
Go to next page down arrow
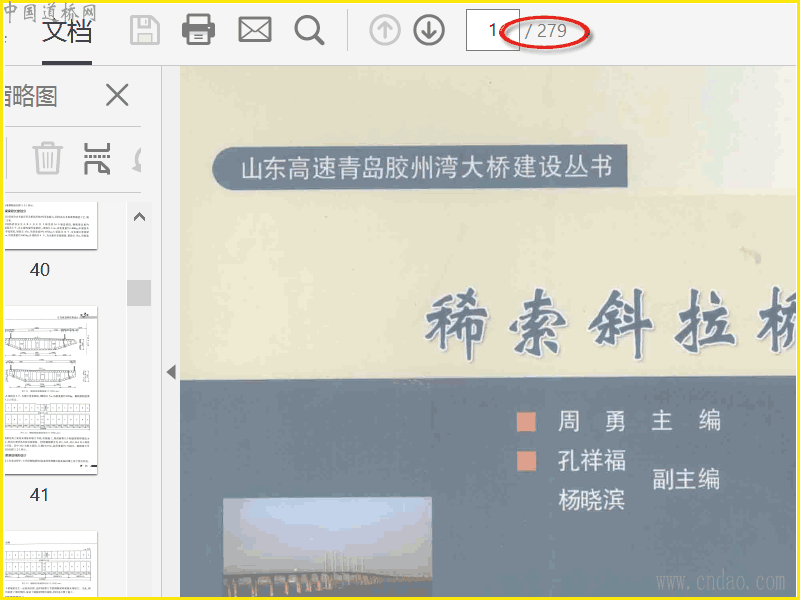click(429, 30)
